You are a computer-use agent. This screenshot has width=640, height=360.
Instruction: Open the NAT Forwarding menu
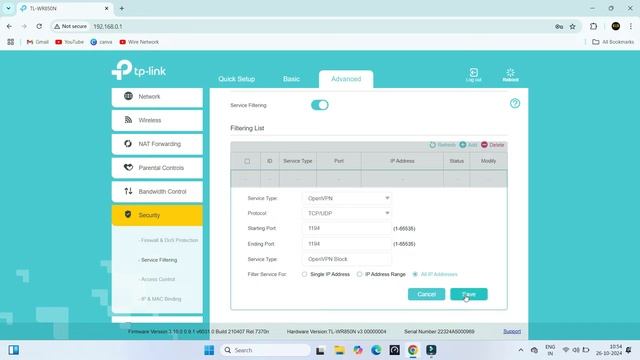point(157,144)
